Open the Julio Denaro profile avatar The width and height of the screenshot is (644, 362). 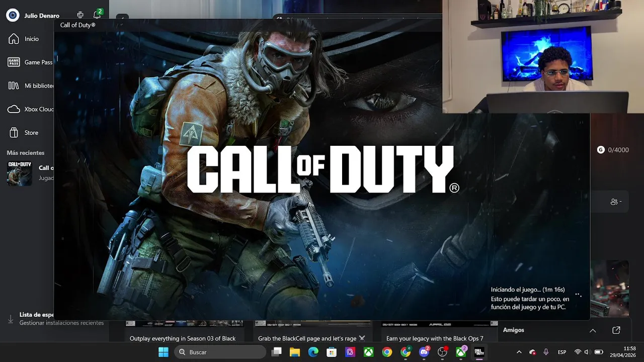[x=13, y=15]
